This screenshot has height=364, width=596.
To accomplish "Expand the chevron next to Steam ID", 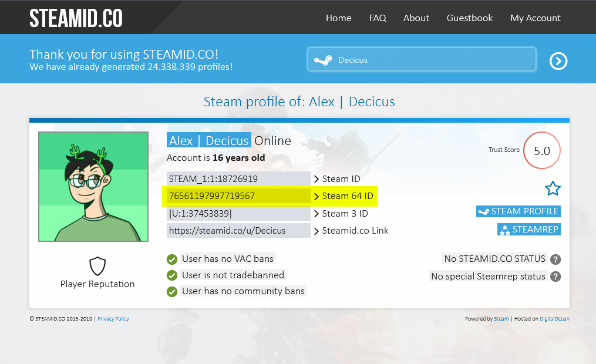I will click(318, 178).
